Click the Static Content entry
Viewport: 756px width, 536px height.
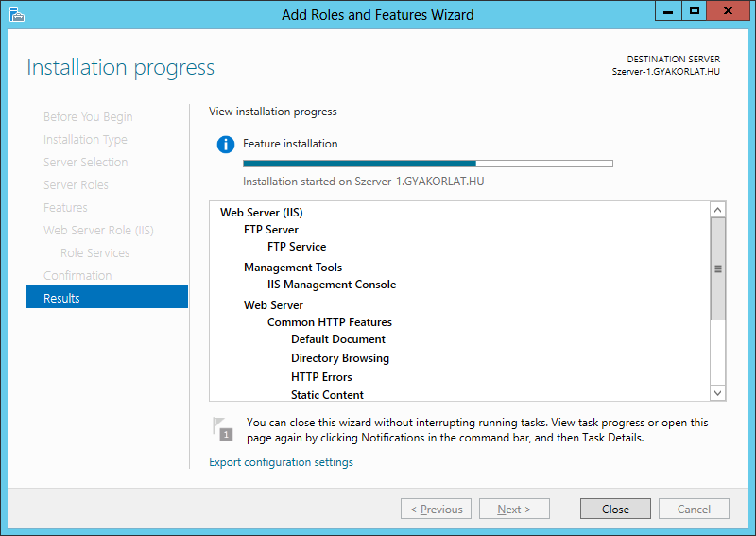coord(327,394)
